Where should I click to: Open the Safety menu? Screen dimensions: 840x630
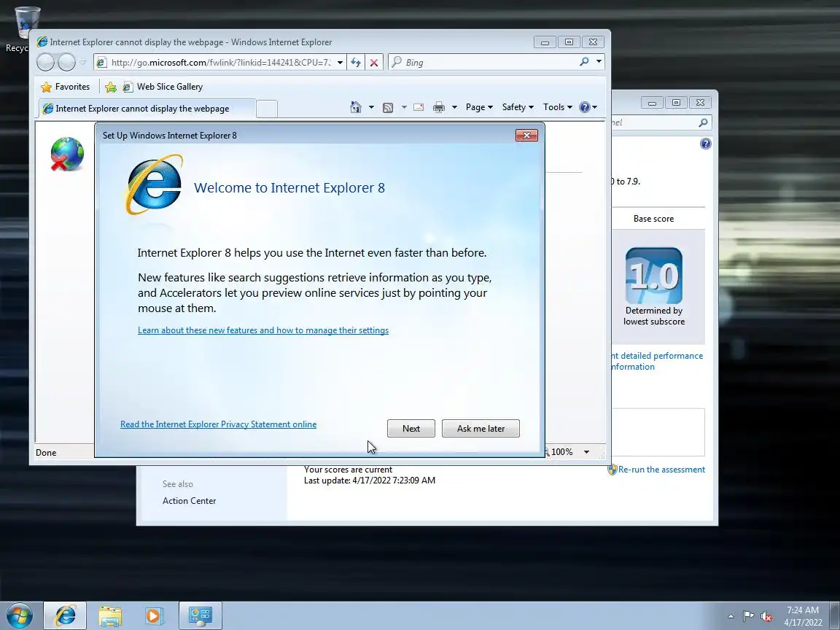coord(518,107)
